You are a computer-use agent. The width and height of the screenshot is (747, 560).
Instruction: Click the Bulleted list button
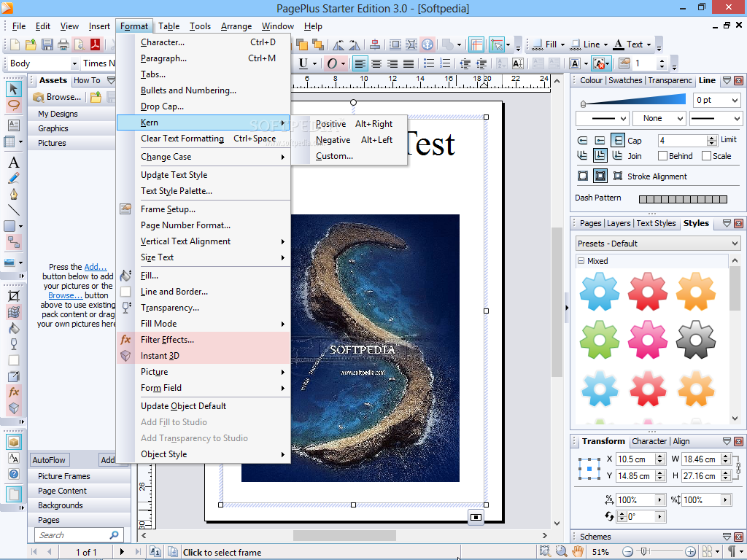coord(429,63)
